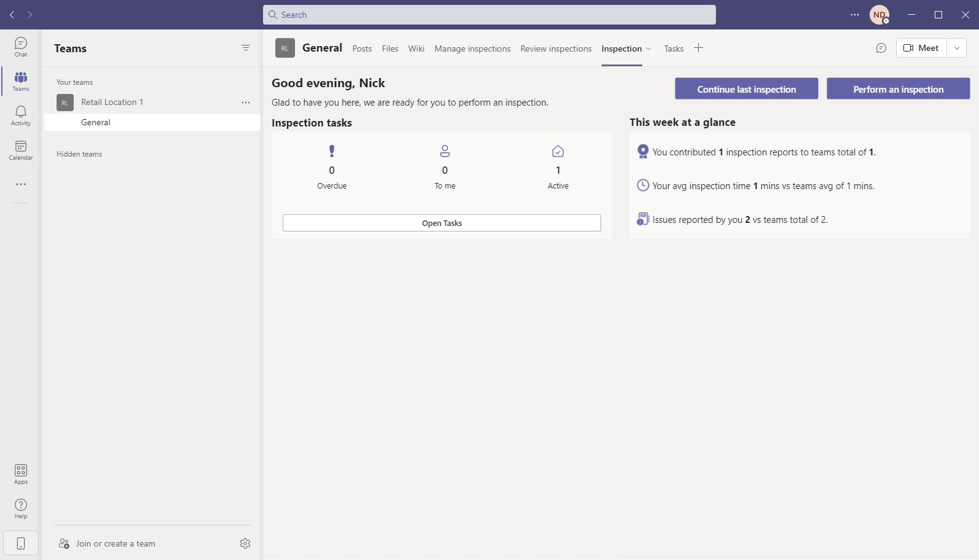Switch to the Wiki tab
The height and width of the screenshot is (560, 979).
416,49
